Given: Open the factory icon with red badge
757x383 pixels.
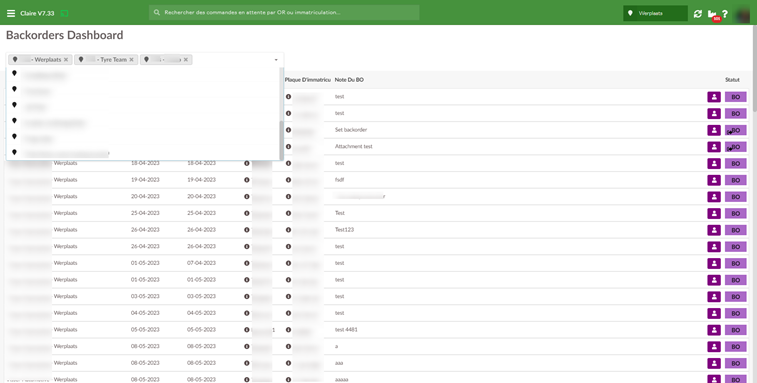Looking at the screenshot, I should tap(713, 15).
